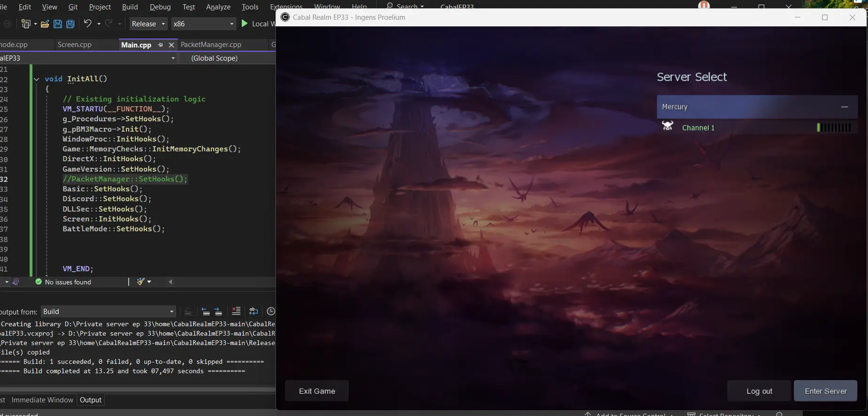Image resolution: width=868 pixels, height=416 pixels.
Task: Go to next message in Output
Action: (x=218, y=311)
